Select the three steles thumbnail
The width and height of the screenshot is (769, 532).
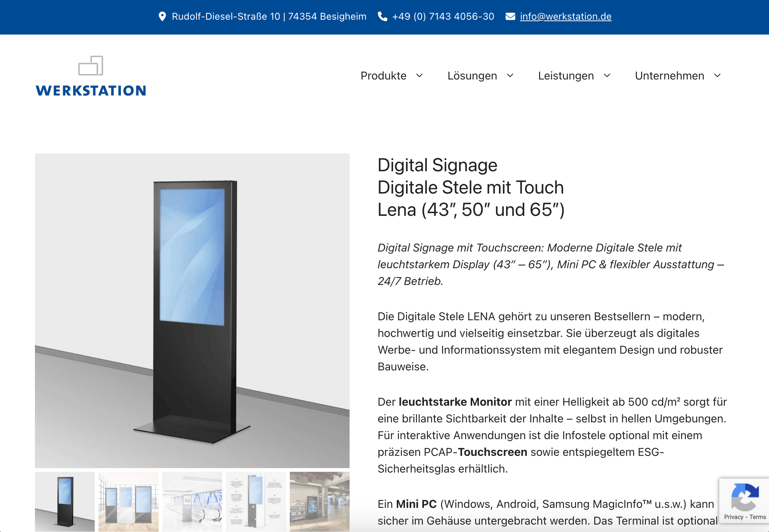click(x=129, y=501)
